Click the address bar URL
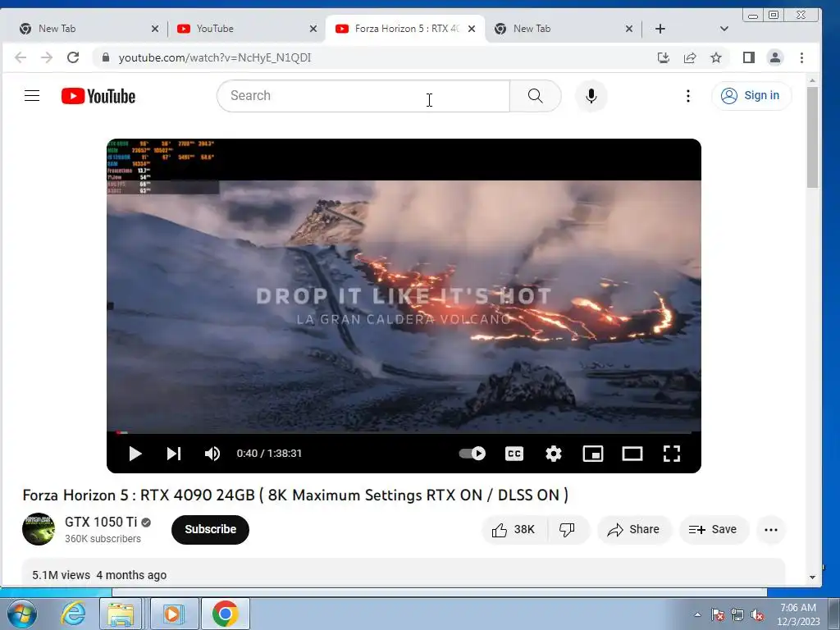 [x=214, y=58]
